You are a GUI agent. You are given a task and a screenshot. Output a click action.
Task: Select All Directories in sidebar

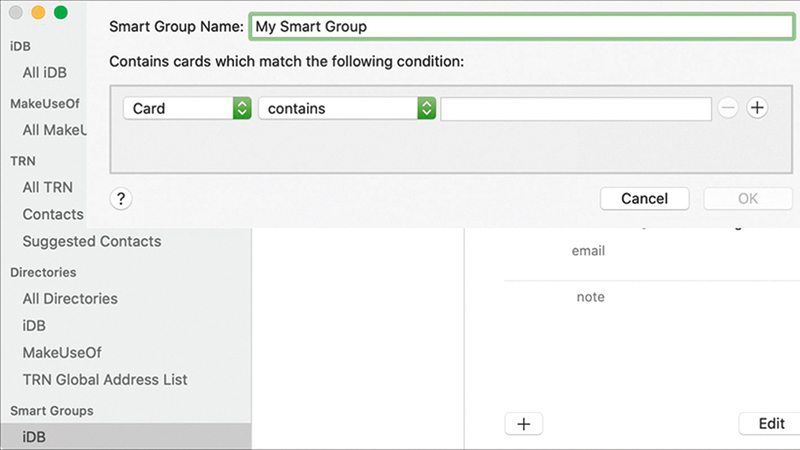click(70, 298)
